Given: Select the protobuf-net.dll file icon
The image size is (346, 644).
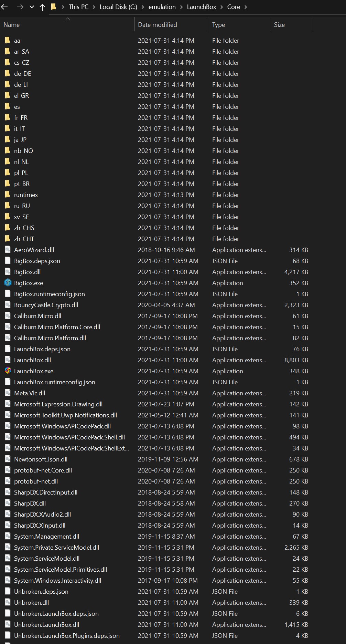Looking at the screenshot, I should pyautogui.click(x=8, y=481).
